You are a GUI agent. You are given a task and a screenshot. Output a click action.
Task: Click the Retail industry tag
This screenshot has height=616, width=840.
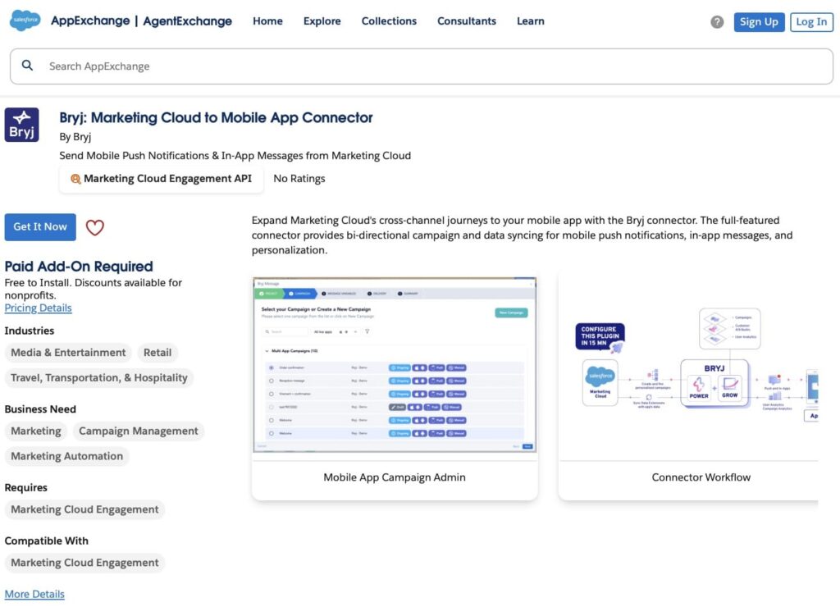[157, 353]
